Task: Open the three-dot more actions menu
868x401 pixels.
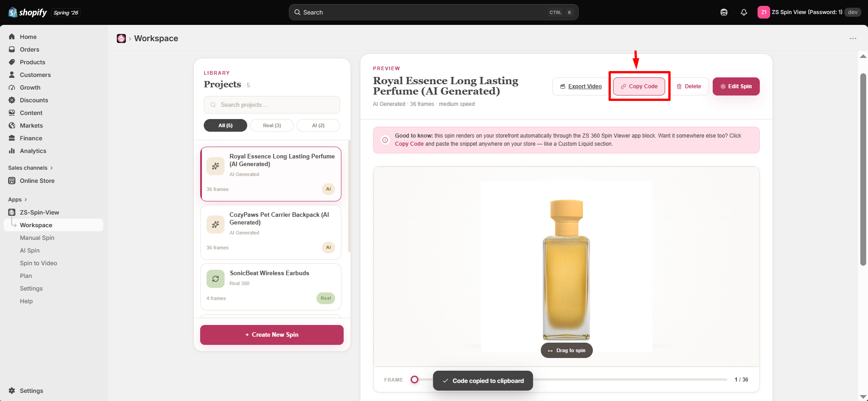Action: (853, 38)
